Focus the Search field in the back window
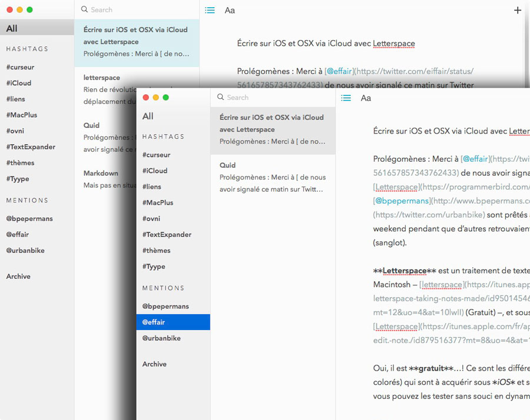This screenshot has width=530, height=420. click(x=137, y=10)
